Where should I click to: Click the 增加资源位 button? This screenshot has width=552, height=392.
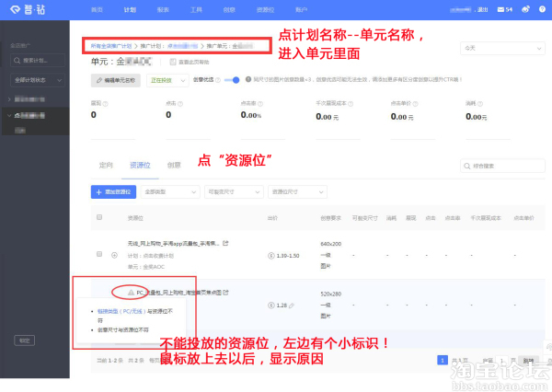[114, 191]
